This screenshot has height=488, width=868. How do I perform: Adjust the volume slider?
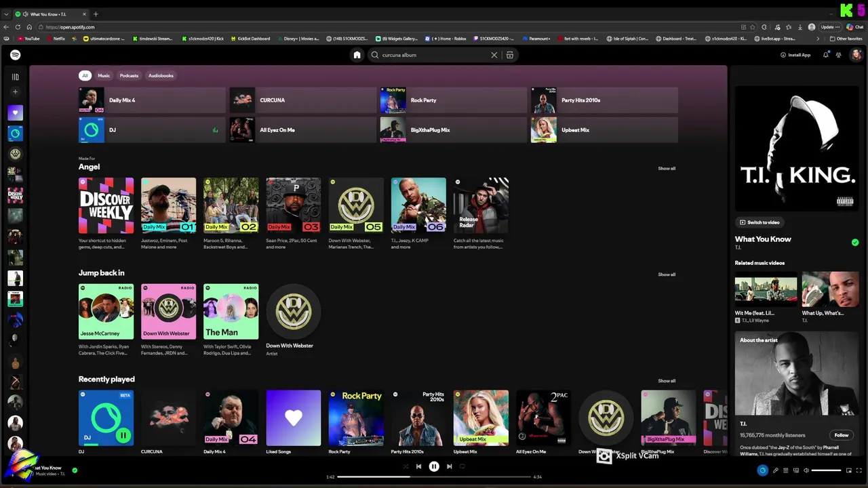826,470
